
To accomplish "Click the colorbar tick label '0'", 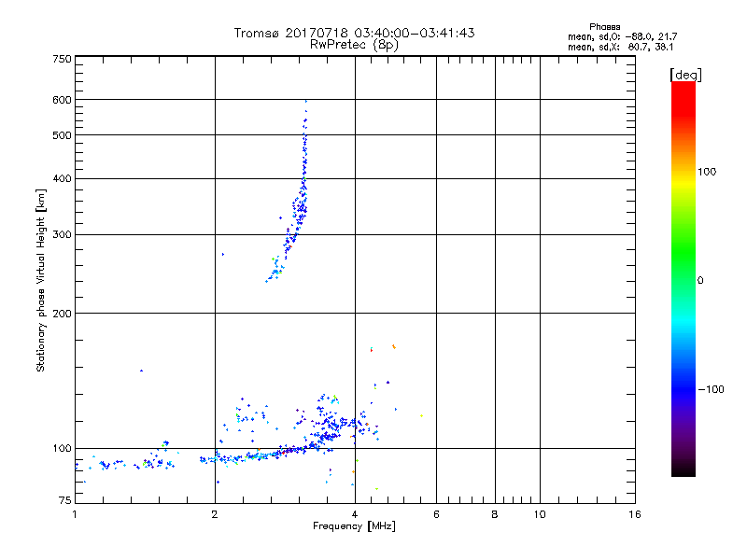I will (700, 281).
